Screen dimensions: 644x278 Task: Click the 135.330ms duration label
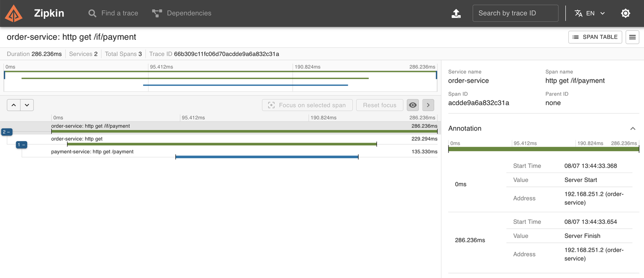(x=424, y=152)
